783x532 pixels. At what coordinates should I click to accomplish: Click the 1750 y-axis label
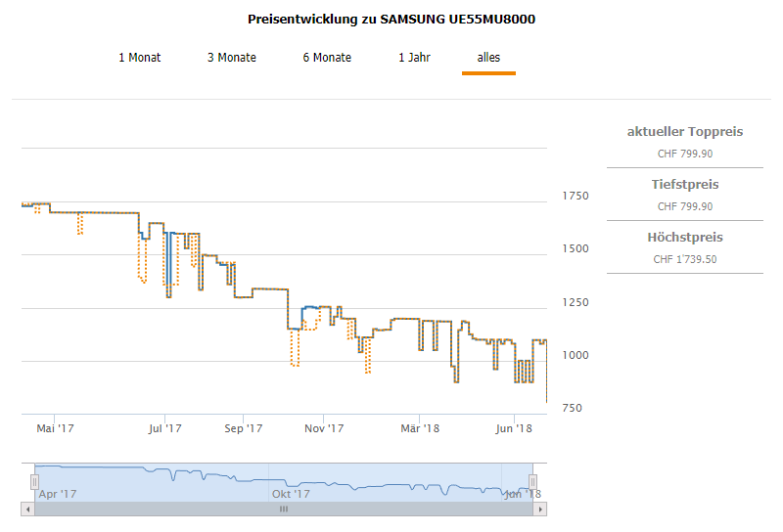576,197
